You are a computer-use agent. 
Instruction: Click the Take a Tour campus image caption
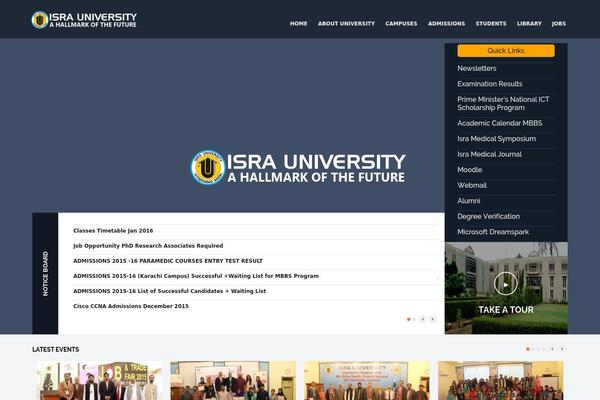[506, 310]
